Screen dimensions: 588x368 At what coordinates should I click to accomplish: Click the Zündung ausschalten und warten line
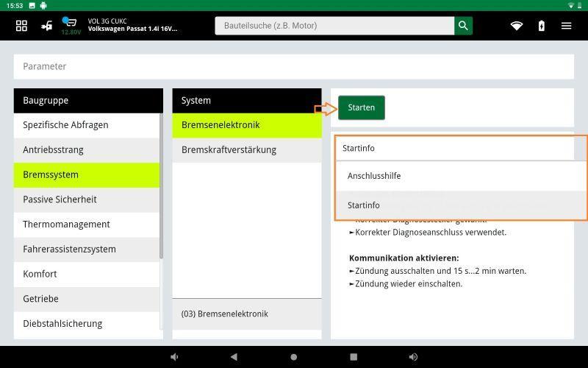437,271
